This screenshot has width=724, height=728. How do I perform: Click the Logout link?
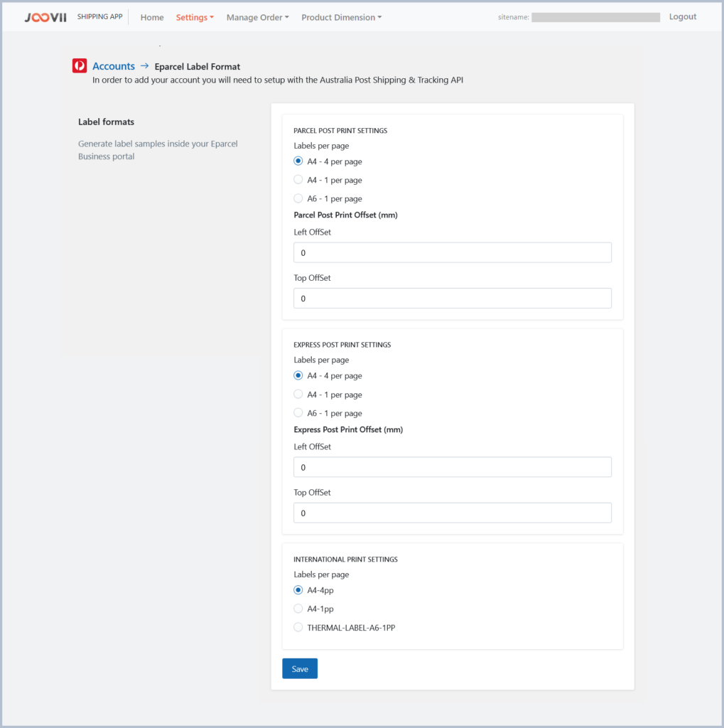coord(682,17)
